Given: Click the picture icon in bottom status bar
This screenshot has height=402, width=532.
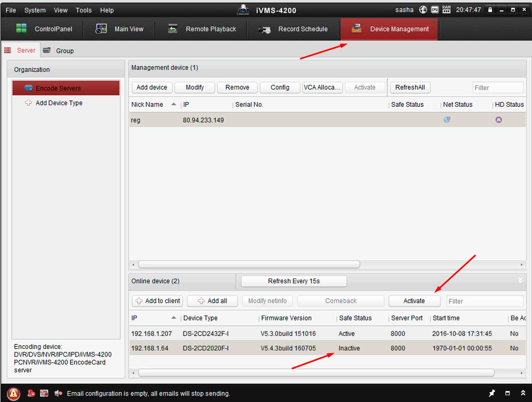Looking at the screenshot, I should pyautogui.click(x=44, y=393).
